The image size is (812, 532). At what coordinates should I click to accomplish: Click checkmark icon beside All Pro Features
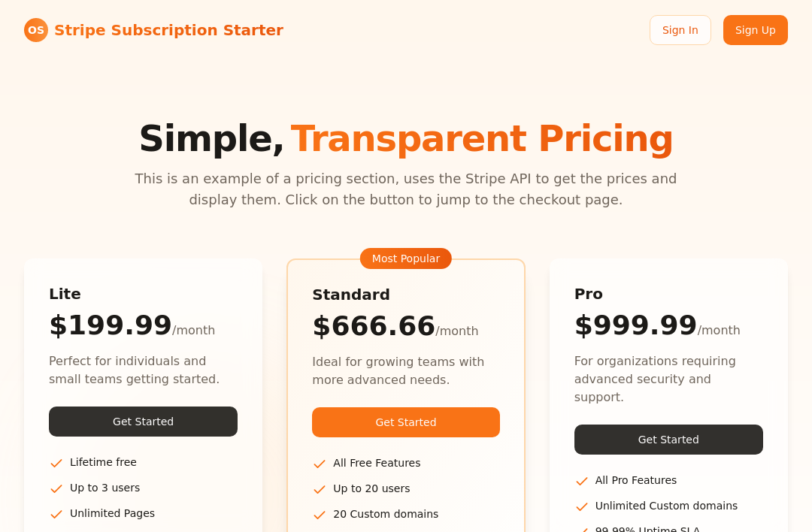click(x=581, y=481)
